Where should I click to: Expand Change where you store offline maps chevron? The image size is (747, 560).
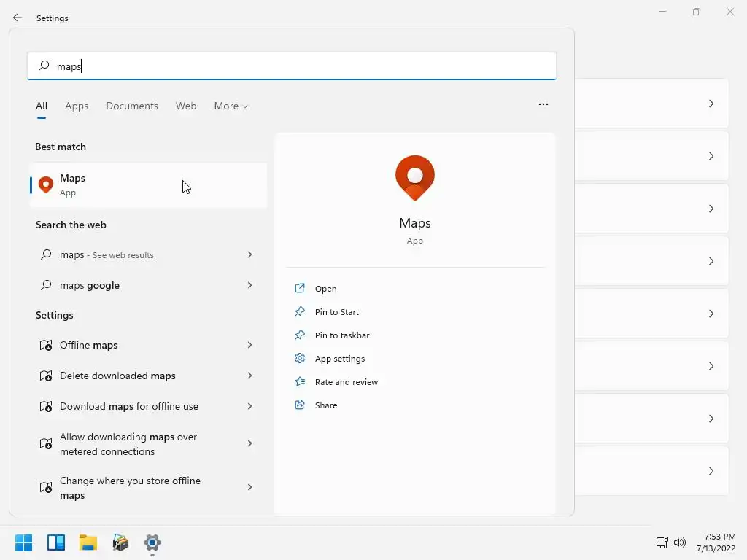(249, 487)
